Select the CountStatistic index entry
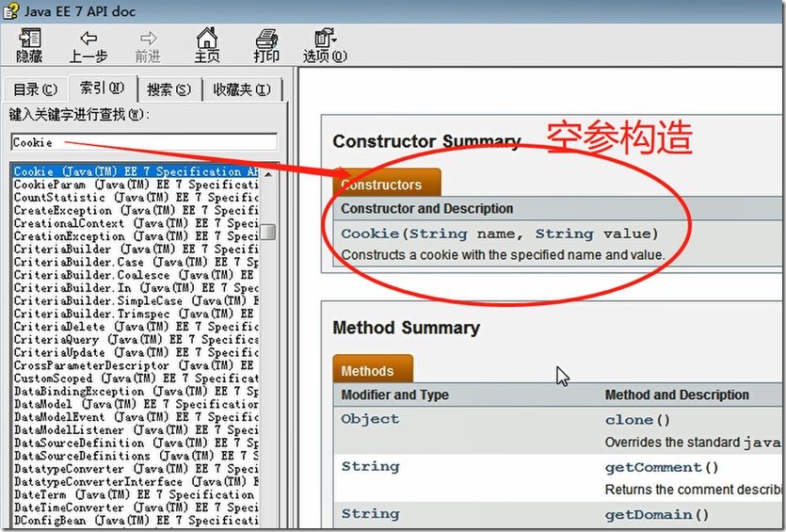The image size is (786, 532). click(x=136, y=198)
